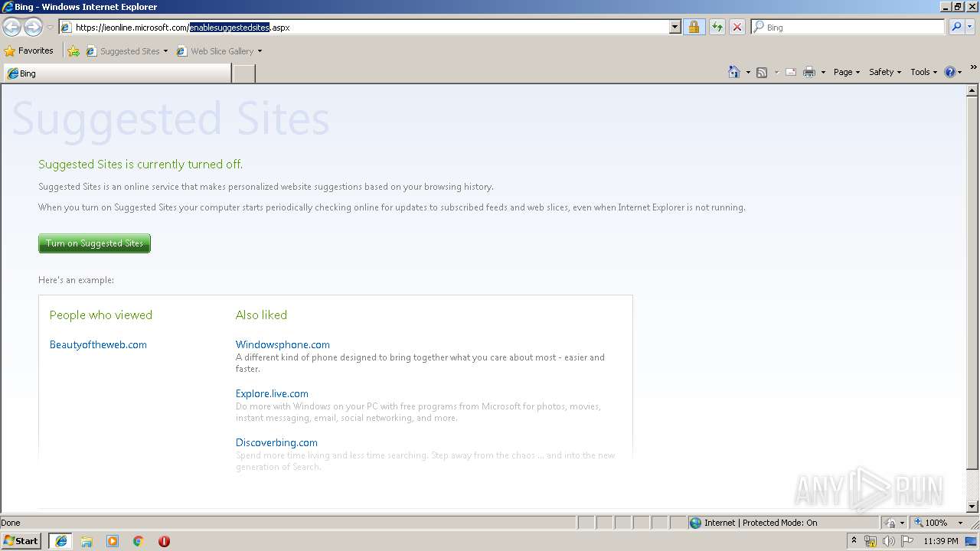Open the Explore.live.com link
This screenshot has height=551, width=980.
click(272, 393)
